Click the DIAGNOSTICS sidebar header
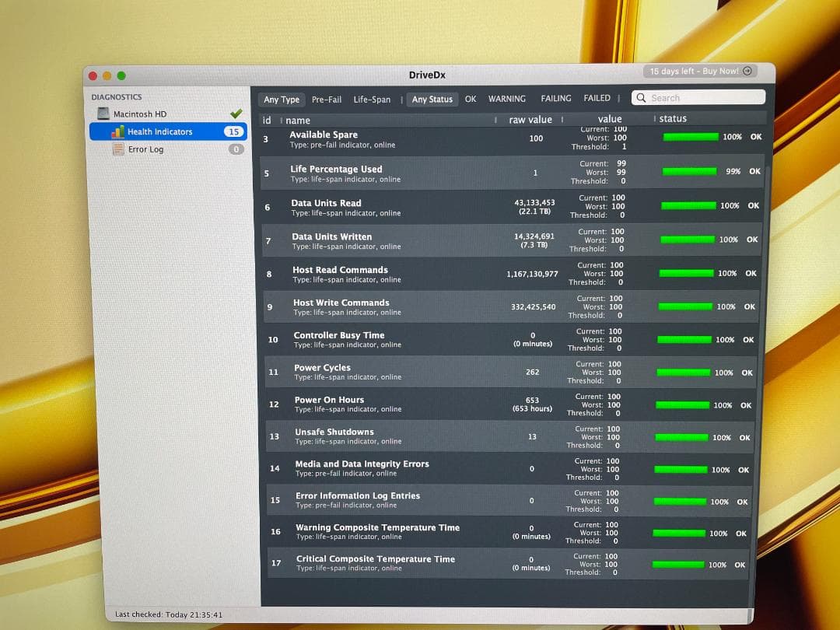Viewport: 840px width, 630px height. [x=117, y=97]
